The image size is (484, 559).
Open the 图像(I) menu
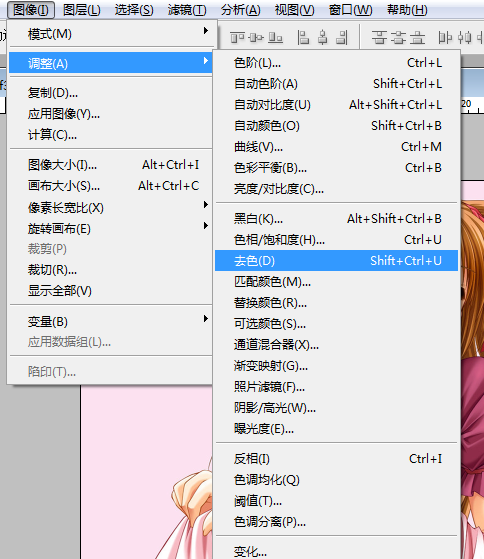tap(31, 10)
